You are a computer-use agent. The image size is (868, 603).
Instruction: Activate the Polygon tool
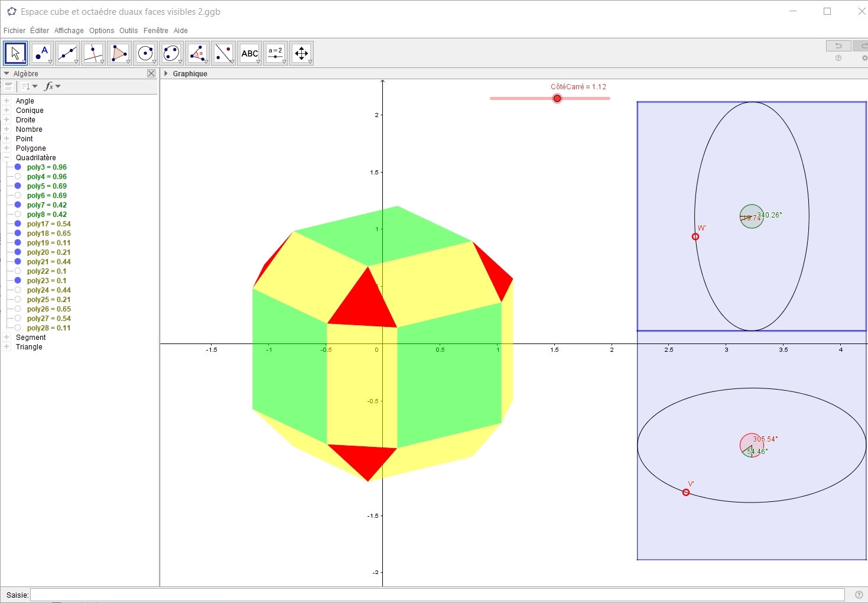pos(119,53)
